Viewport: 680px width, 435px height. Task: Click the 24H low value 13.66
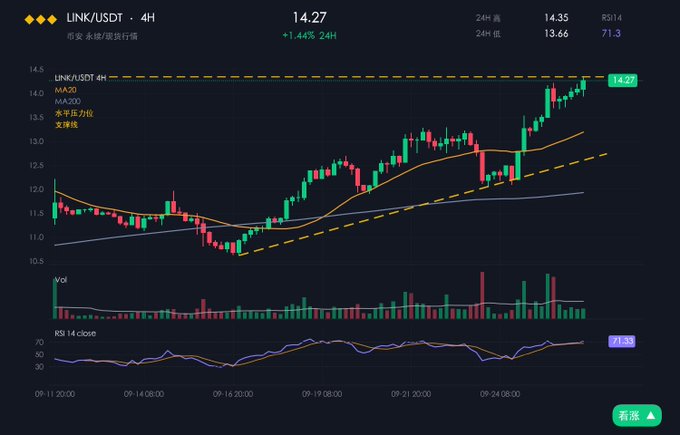click(x=556, y=33)
